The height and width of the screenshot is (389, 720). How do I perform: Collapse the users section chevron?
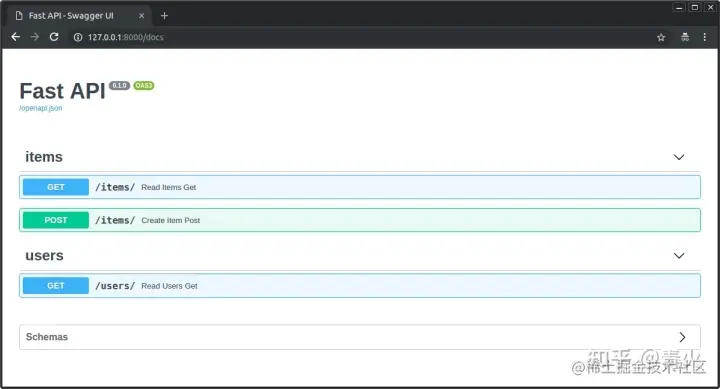[679, 255]
